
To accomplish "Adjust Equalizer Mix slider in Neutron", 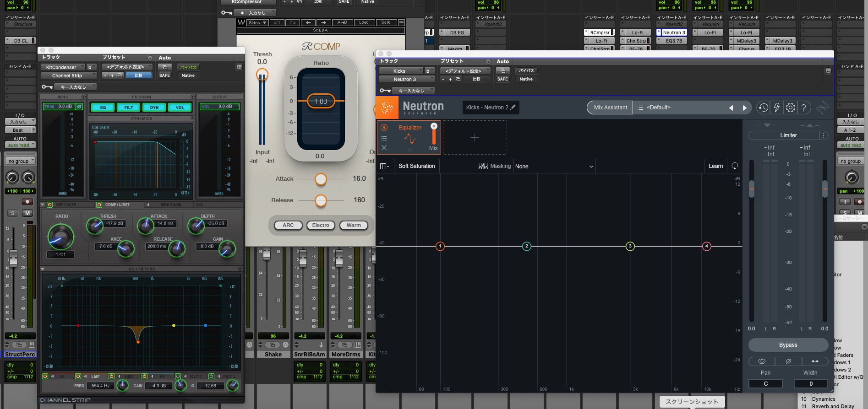I will pyautogui.click(x=434, y=134).
